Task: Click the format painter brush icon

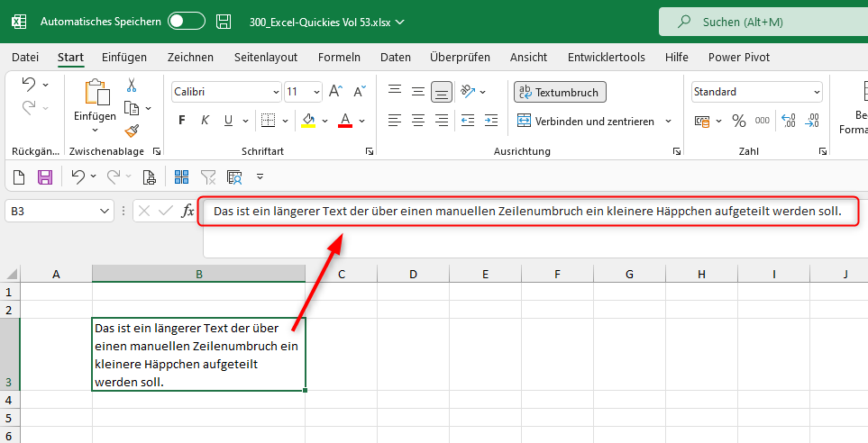Action: [x=132, y=131]
